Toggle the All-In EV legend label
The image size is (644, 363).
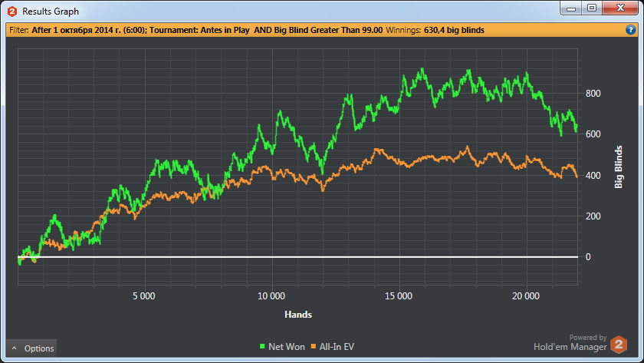[337, 347]
